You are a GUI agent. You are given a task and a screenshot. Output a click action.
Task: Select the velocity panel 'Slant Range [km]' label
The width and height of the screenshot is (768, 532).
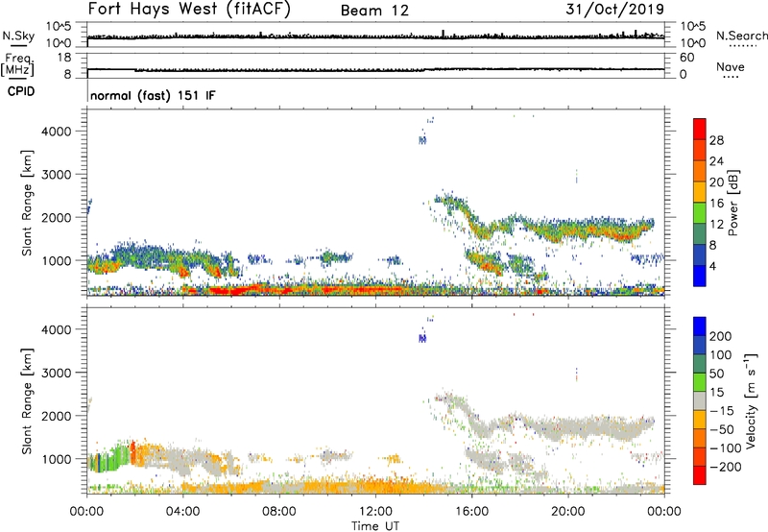pos(27,401)
